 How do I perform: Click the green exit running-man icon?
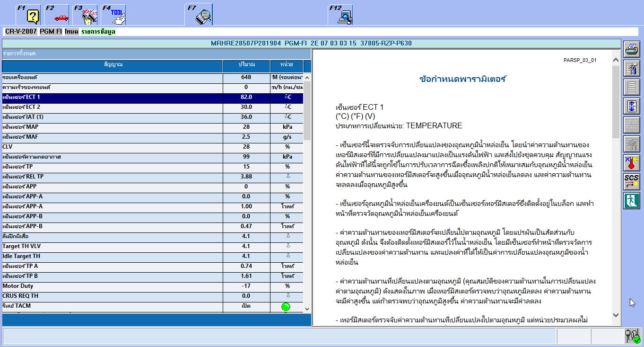coord(632,201)
